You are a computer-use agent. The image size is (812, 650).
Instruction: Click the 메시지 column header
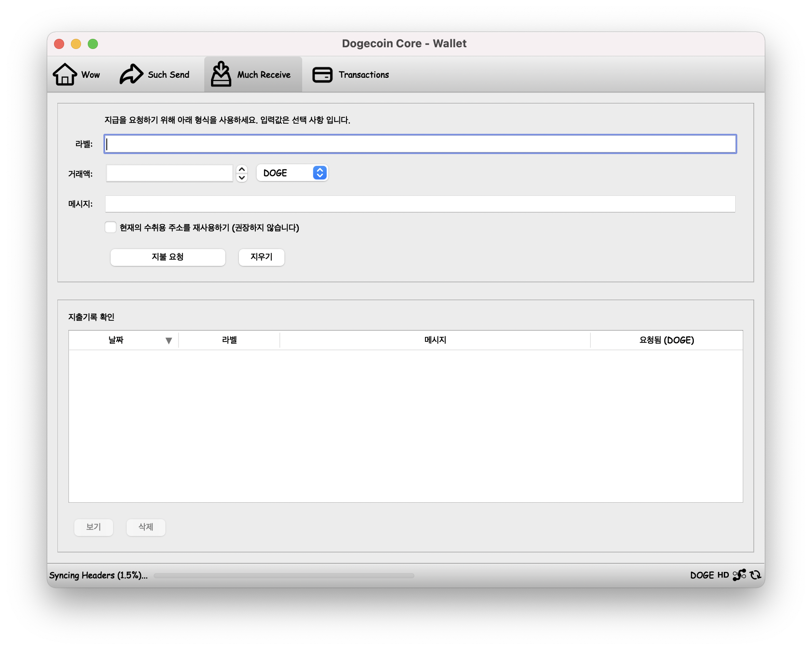[435, 340]
